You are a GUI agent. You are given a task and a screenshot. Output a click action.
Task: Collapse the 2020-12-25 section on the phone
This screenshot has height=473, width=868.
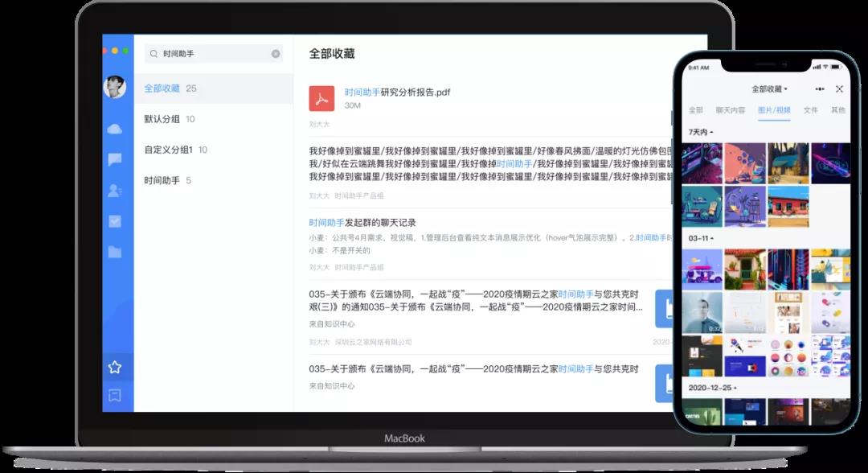click(x=712, y=388)
